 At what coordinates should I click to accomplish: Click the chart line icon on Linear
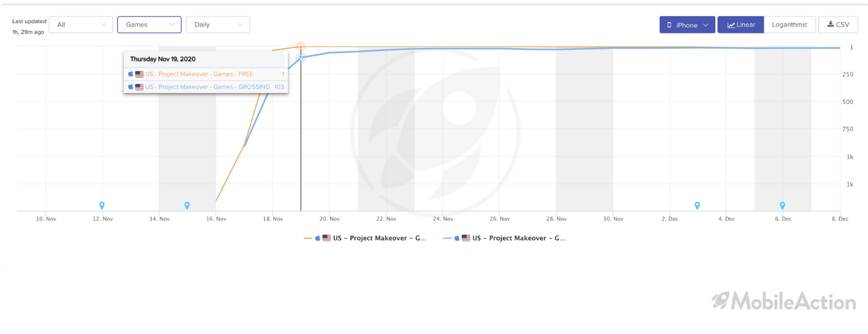click(x=731, y=25)
